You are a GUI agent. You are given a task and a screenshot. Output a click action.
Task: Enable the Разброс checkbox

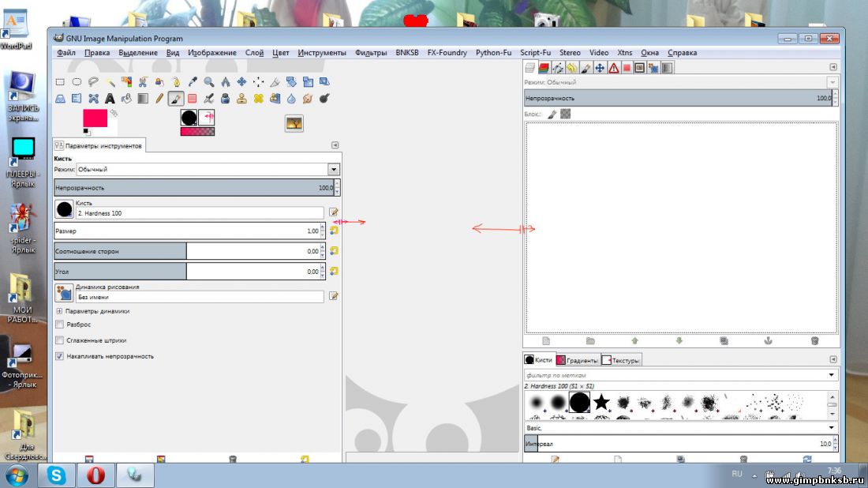[59, 325]
